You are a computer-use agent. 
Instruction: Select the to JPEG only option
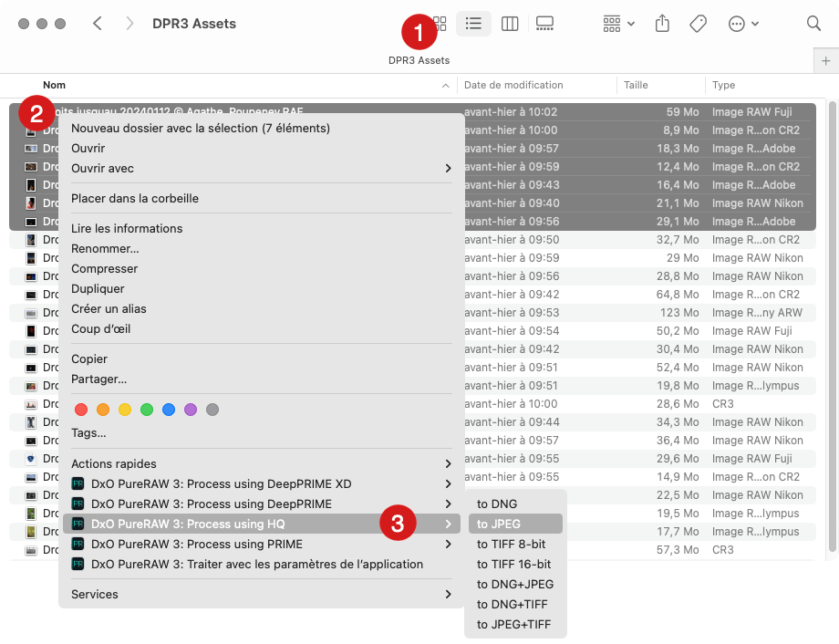515,525
